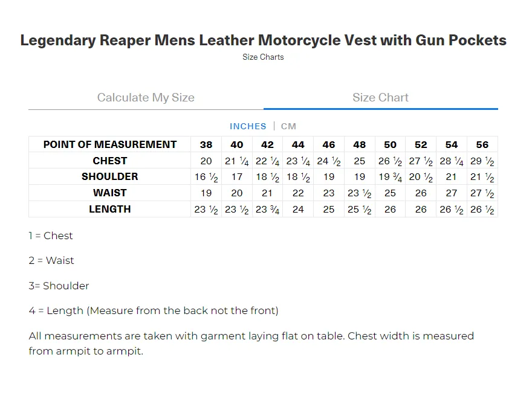The width and height of the screenshot is (532, 398).
Task: Click the WAIST row label
Action: click(110, 193)
